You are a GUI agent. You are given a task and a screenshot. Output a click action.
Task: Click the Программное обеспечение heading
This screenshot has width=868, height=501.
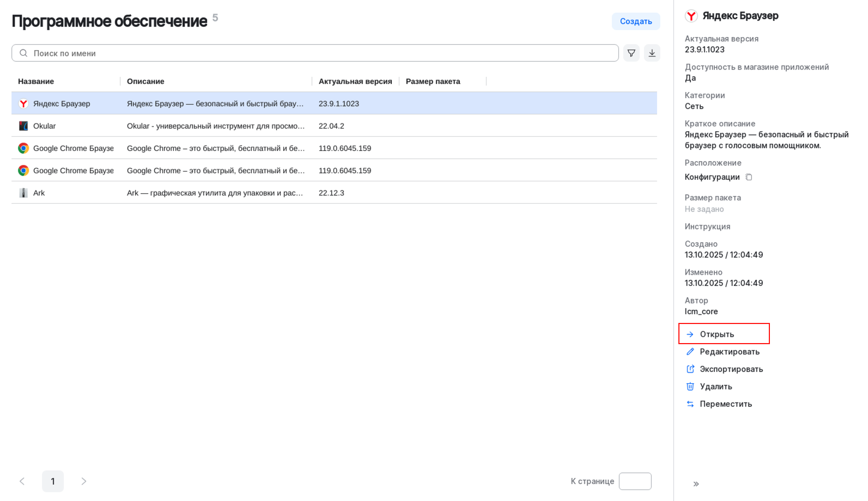pyautogui.click(x=110, y=21)
